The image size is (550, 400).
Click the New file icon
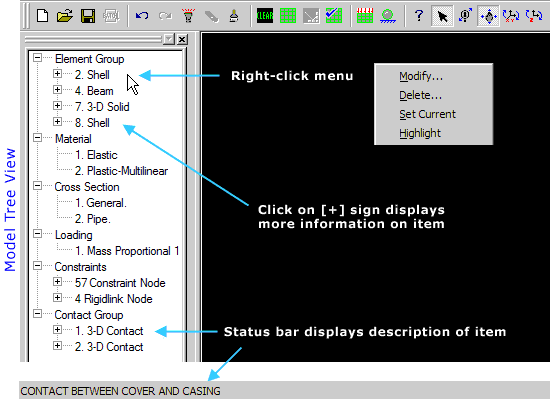tap(42, 16)
